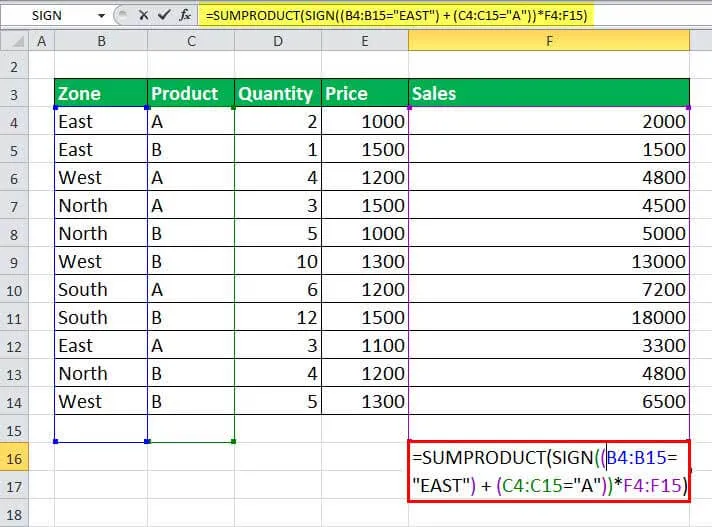Click sales value 6500
Viewport: 712px width, 527px height.
pos(549,401)
